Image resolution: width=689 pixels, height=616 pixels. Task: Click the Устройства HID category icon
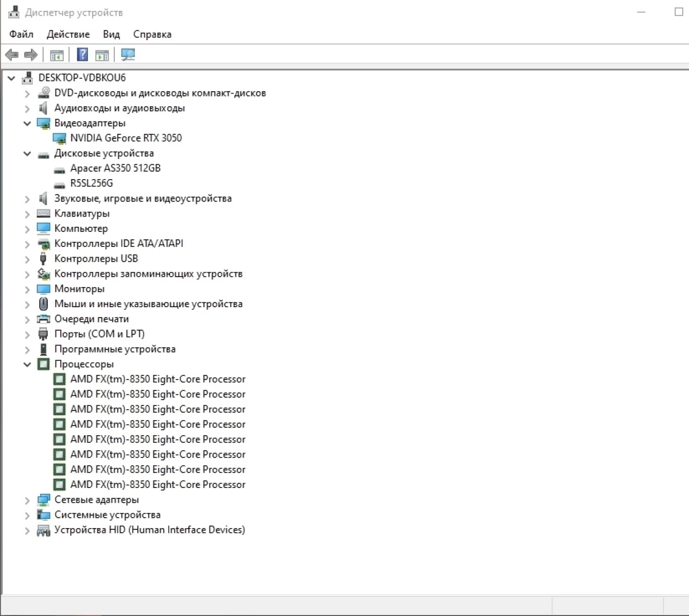tap(44, 530)
